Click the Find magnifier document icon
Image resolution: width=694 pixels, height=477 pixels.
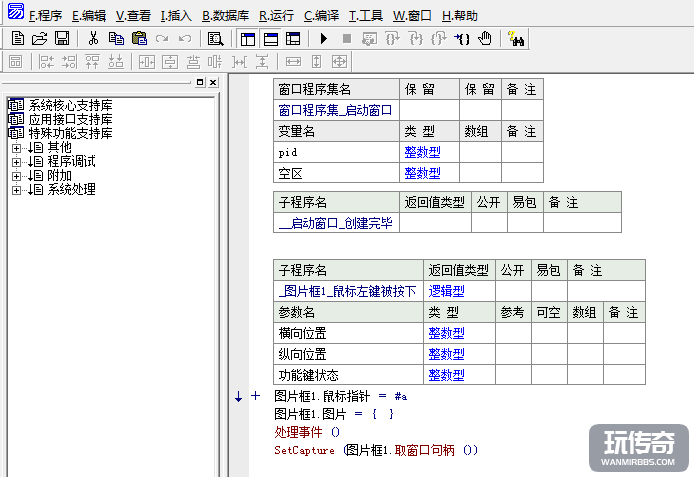pyautogui.click(x=216, y=39)
